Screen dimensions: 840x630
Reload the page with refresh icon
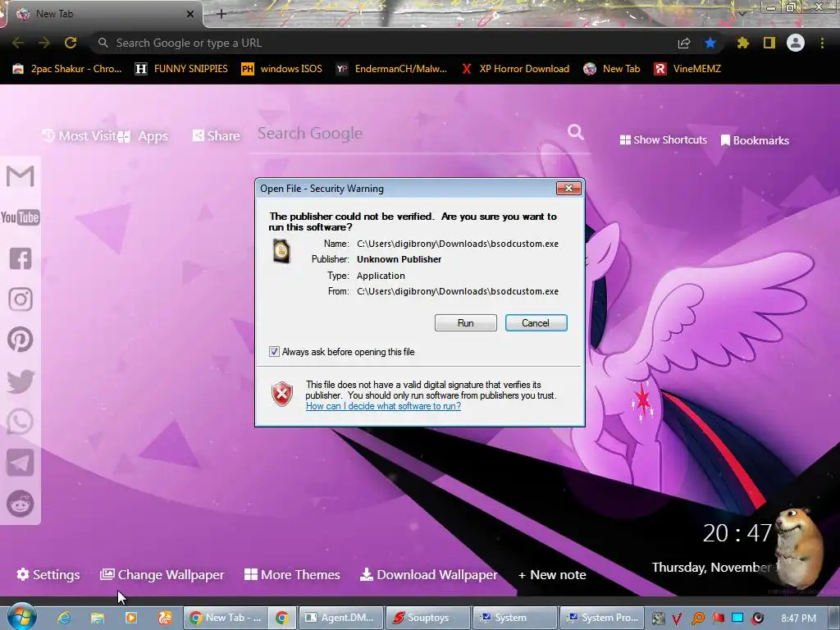pos(71,43)
